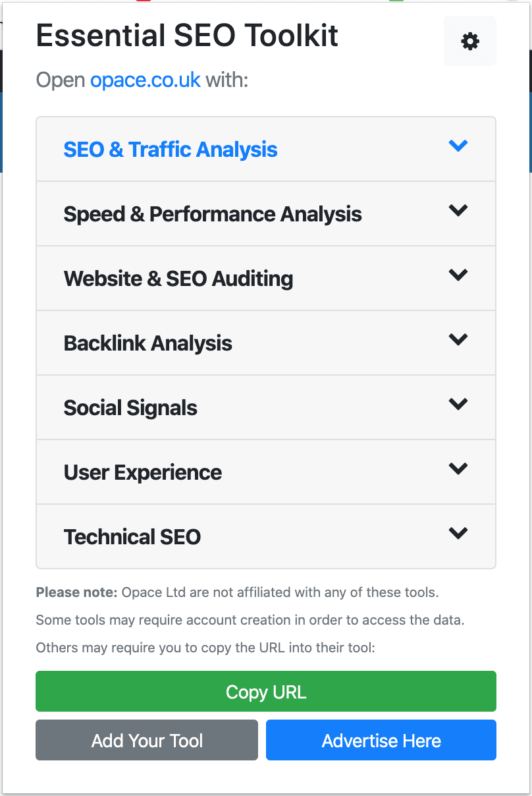Expand the Social Signals section
This screenshot has height=796, width=532.
pos(130,407)
